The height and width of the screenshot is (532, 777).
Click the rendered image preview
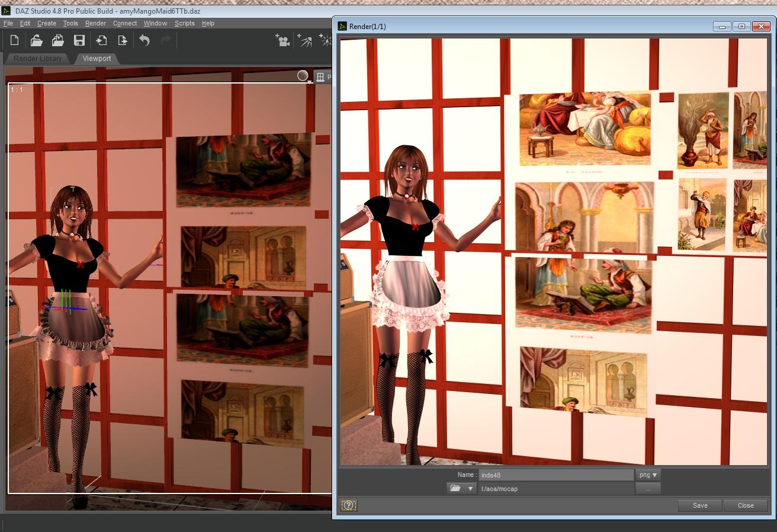click(553, 252)
